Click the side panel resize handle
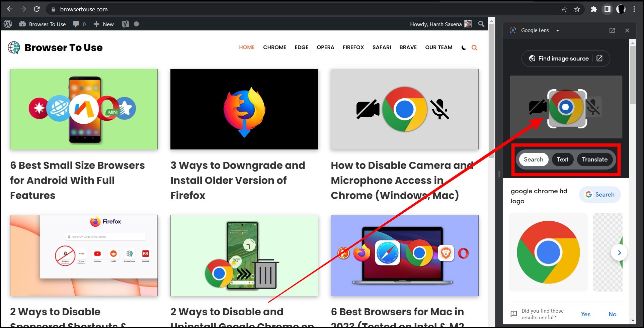 [x=499, y=174]
